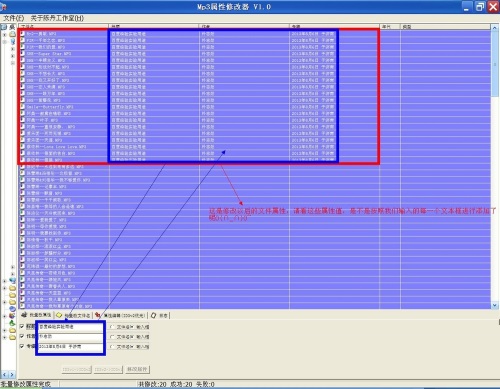Click down arrow of file list scrollbar
This screenshot has height=389, width=500.
[495, 305]
